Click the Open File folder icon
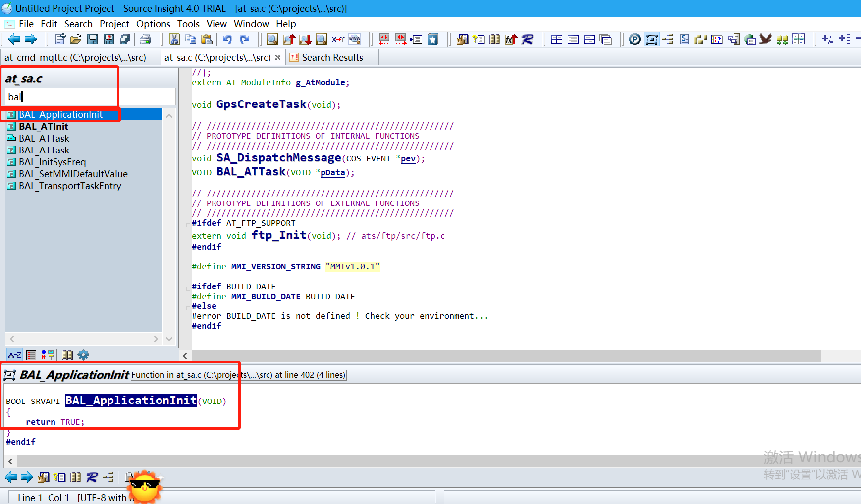Image resolution: width=861 pixels, height=504 pixels. tap(76, 39)
